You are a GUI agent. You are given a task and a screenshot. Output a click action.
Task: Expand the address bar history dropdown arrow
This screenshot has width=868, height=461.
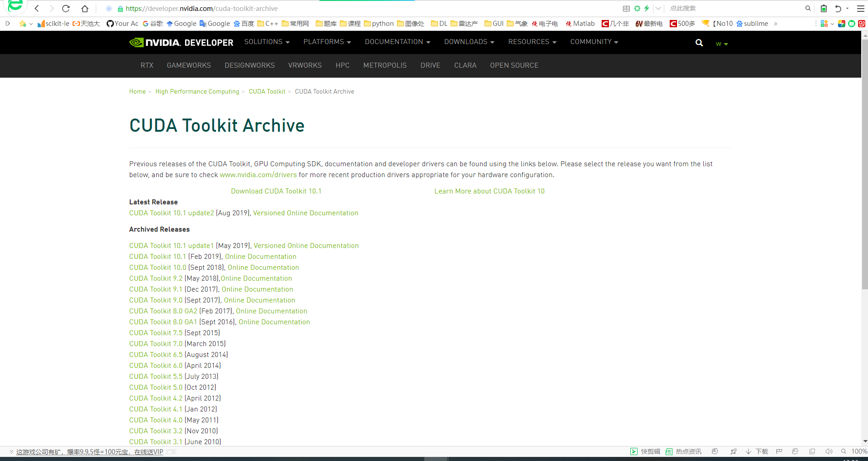click(x=658, y=8)
